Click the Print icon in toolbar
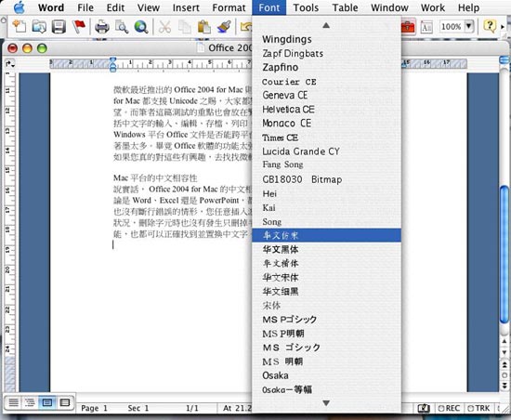 point(102,27)
